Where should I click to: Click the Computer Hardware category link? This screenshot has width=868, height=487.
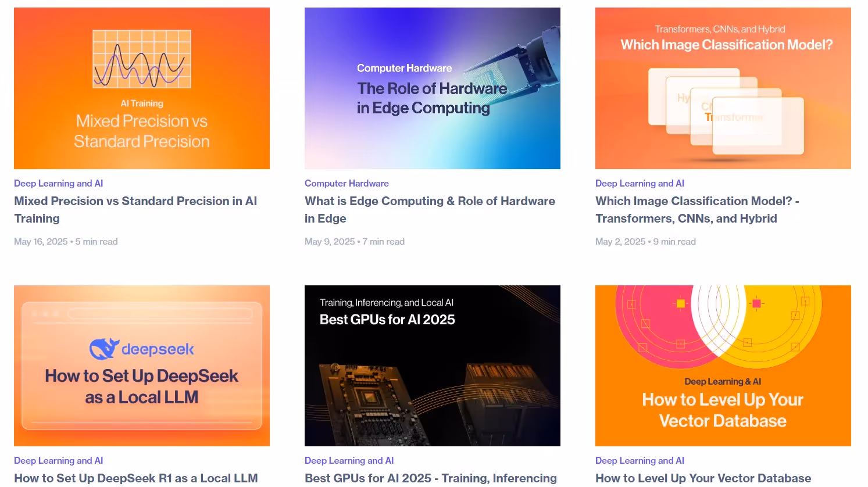coord(347,183)
